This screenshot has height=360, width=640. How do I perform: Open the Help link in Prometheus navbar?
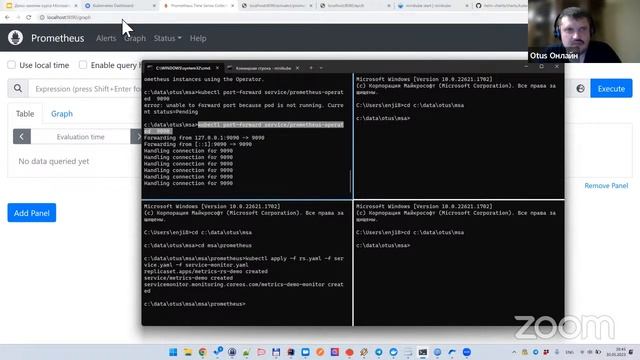[198, 38]
